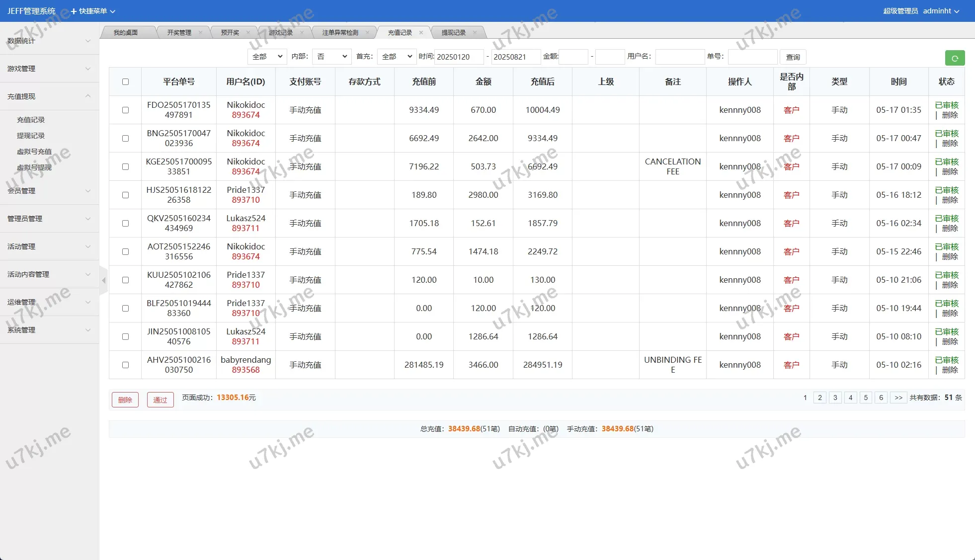Click the plus 快捷菜单 shortcut icon

click(74, 11)
